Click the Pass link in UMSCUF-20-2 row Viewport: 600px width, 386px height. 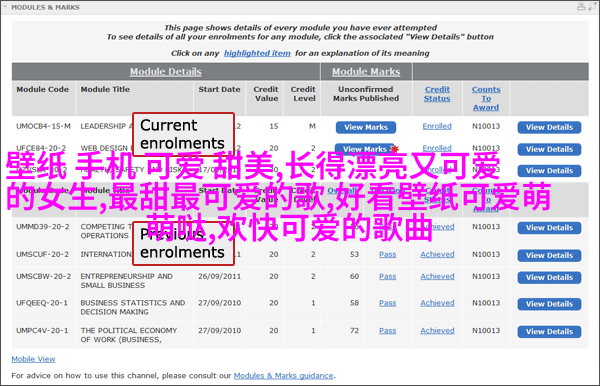388,254
